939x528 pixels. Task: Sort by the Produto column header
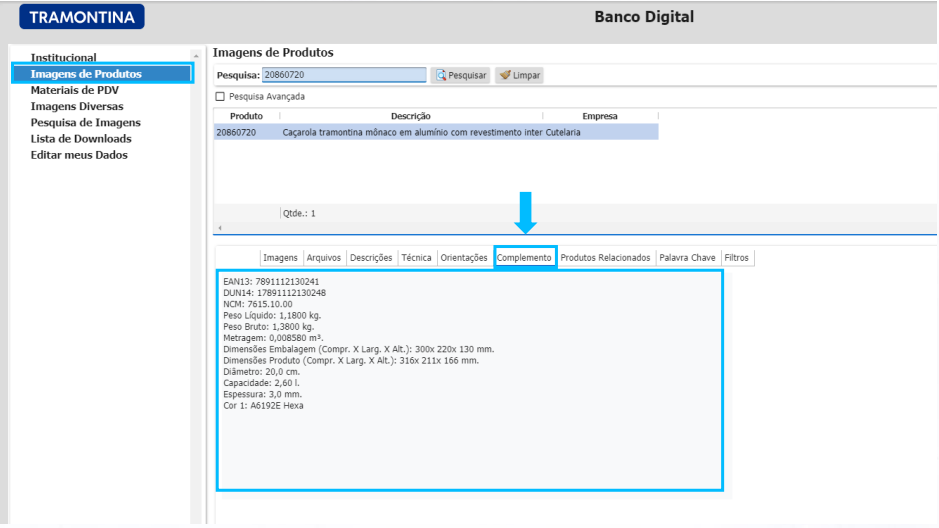[247, 116]
